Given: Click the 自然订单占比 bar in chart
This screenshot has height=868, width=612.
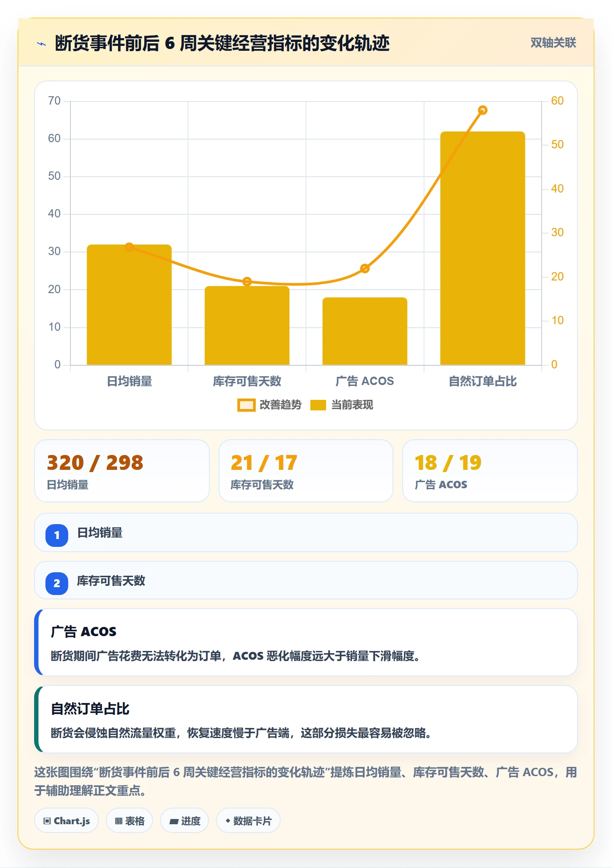Looking at the screenshot, I should tap(483, 248).
